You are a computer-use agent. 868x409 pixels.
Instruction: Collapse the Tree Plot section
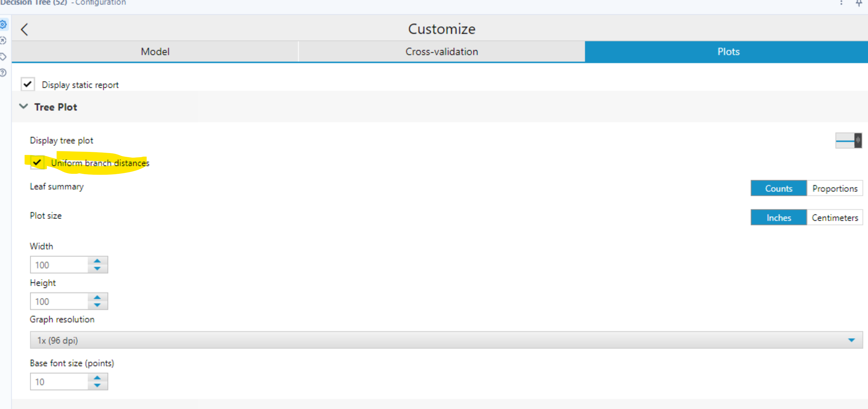(x=23, y=106)
